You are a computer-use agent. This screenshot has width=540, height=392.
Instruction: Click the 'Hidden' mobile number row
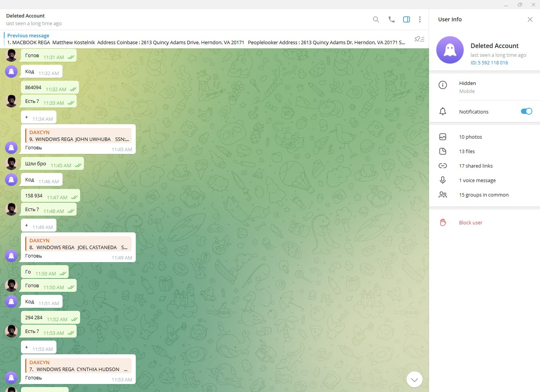484,87
